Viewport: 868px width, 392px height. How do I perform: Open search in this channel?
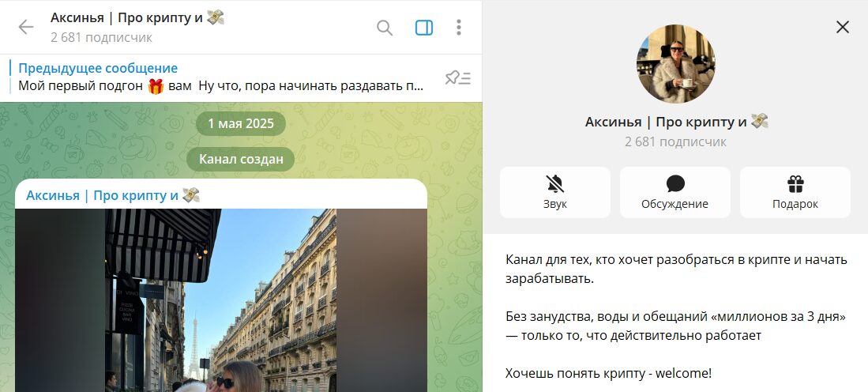(385, 28)
